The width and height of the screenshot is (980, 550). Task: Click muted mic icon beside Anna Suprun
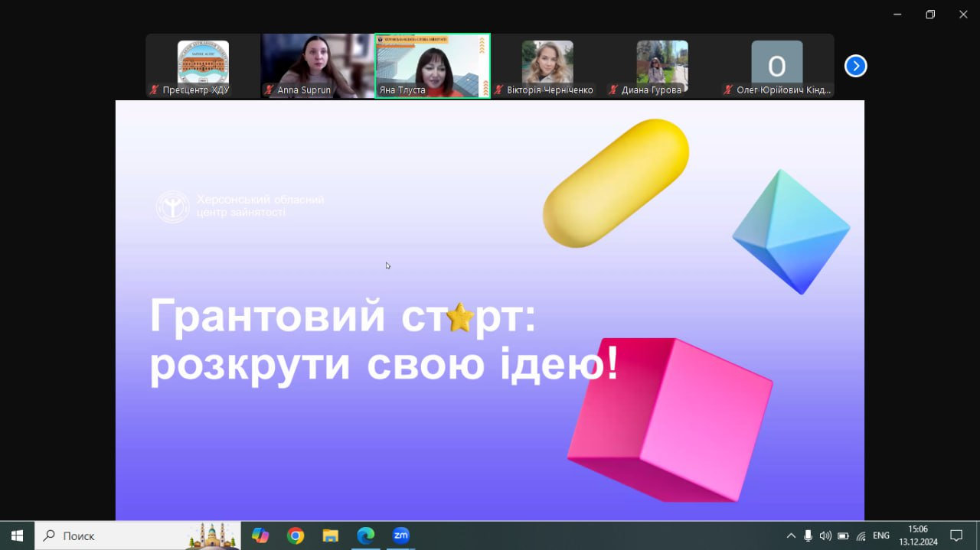(269, 90)
